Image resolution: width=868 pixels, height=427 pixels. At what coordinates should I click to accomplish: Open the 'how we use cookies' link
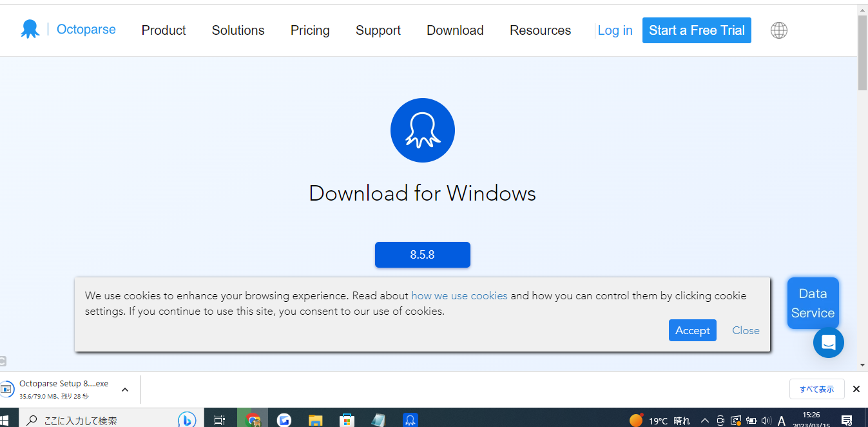click(459, 295)
